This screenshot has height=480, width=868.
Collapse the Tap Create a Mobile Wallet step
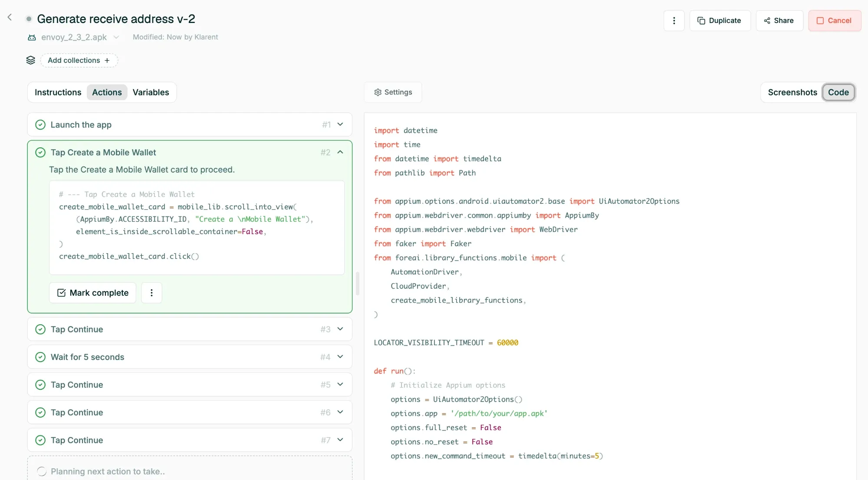point(340,152)
